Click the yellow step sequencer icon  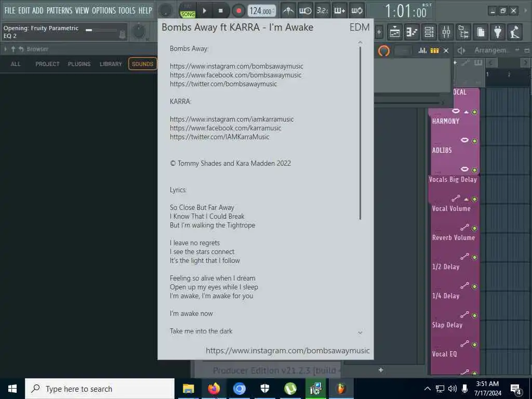(435, 50)
